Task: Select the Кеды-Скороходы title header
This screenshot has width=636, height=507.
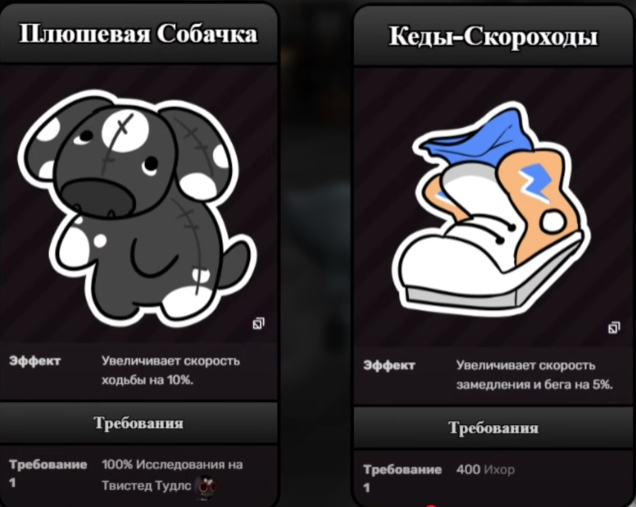Action: pyautogui.click(x=493, y=37)
